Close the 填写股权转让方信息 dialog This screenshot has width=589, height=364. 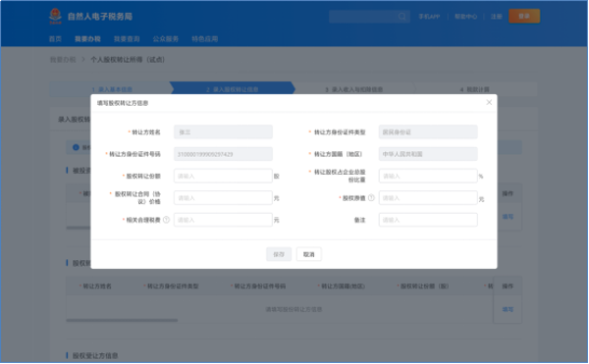point(489,102)
